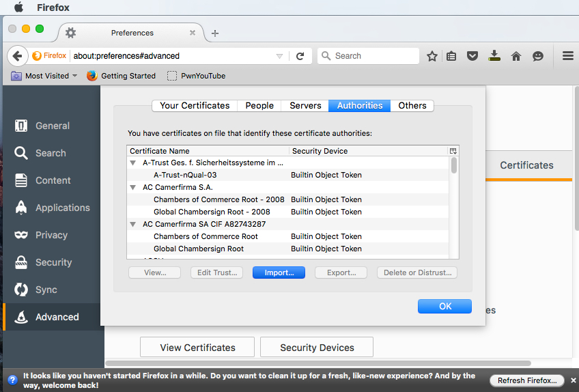Open the Most Visited bookmarks dropdown
Screen dimensions: 579x392
44,76
